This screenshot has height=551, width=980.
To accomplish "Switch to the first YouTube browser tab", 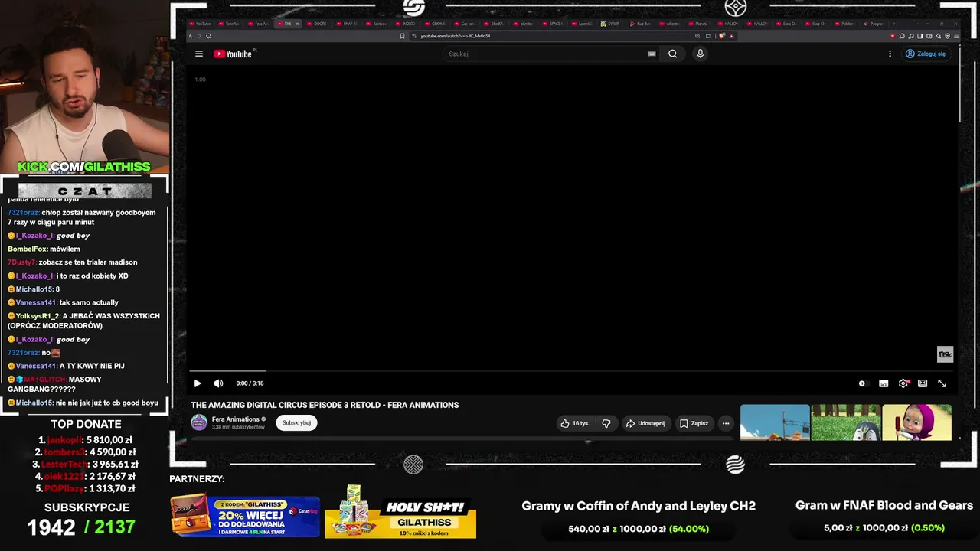I will pos(201,24).
